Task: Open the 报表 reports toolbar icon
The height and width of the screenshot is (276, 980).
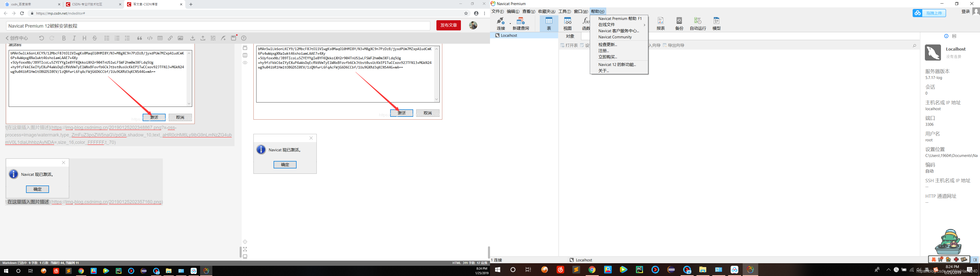Action: [660, 23]
